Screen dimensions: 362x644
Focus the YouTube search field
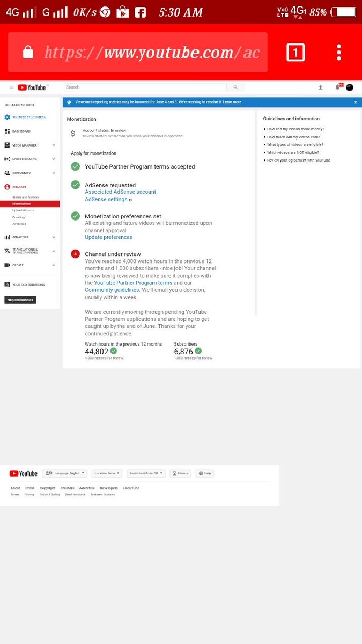coord(145,87)
